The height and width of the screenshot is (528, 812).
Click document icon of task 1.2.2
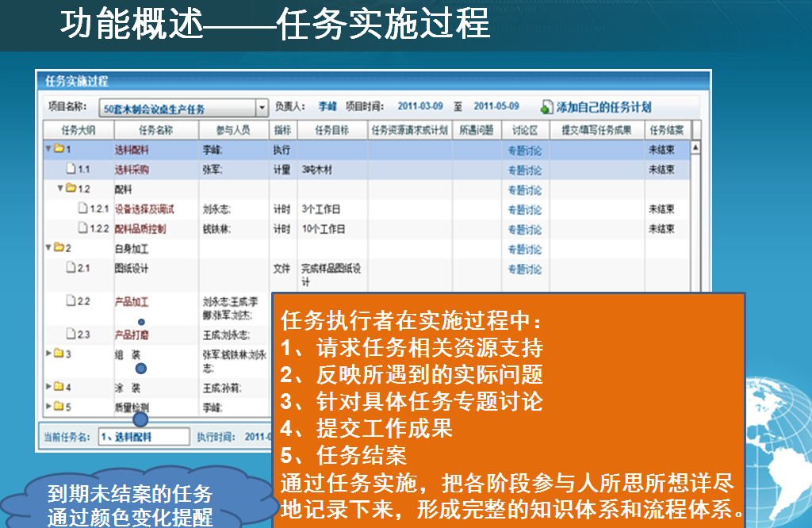(82, 228)
